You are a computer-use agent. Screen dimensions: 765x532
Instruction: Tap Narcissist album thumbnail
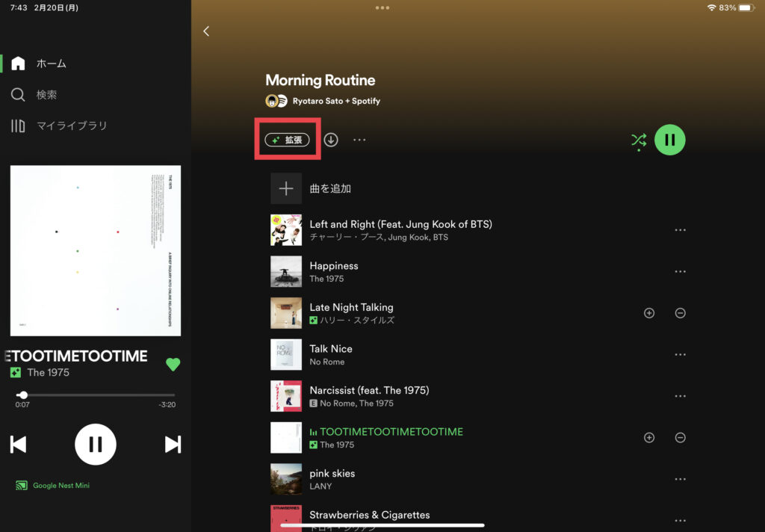point(286,396)
